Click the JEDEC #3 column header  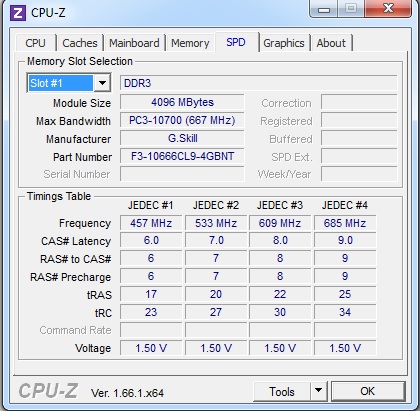pos(280,205)
